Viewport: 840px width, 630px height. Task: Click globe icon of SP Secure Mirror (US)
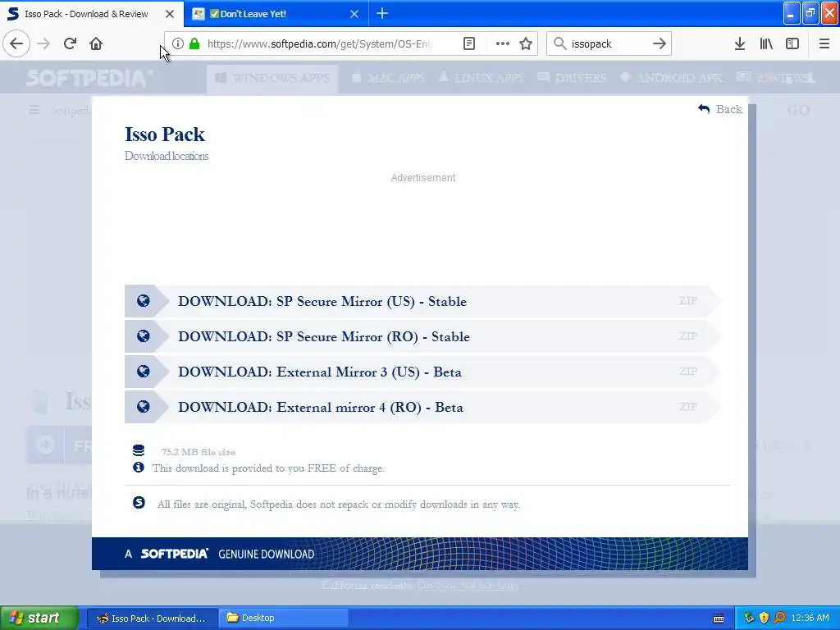point(143,300)
